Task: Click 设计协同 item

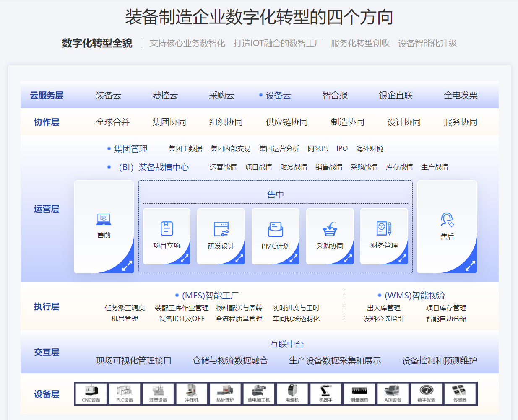Action: [x=404, y=122]
